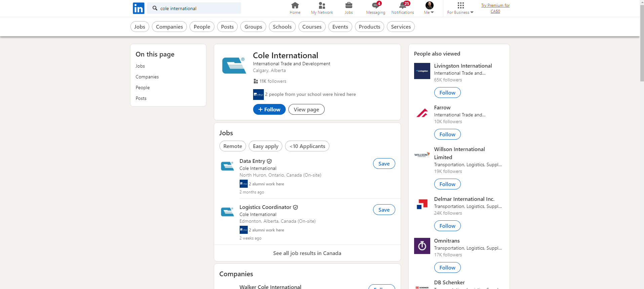Image resolution: width=644 pixels, height=289 pixels.
Task: Click the page vertical scrollbar
Action: [x=642, y=44]
